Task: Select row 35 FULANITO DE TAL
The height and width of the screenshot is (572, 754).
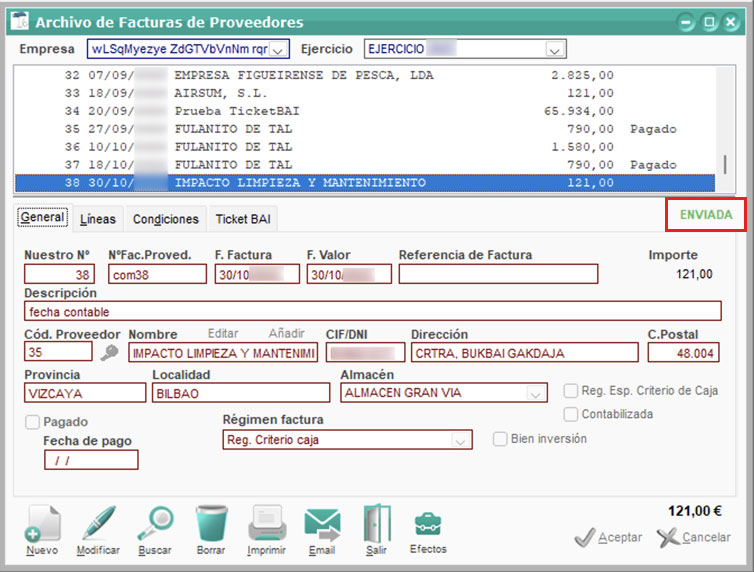Action: pos(365,129)
